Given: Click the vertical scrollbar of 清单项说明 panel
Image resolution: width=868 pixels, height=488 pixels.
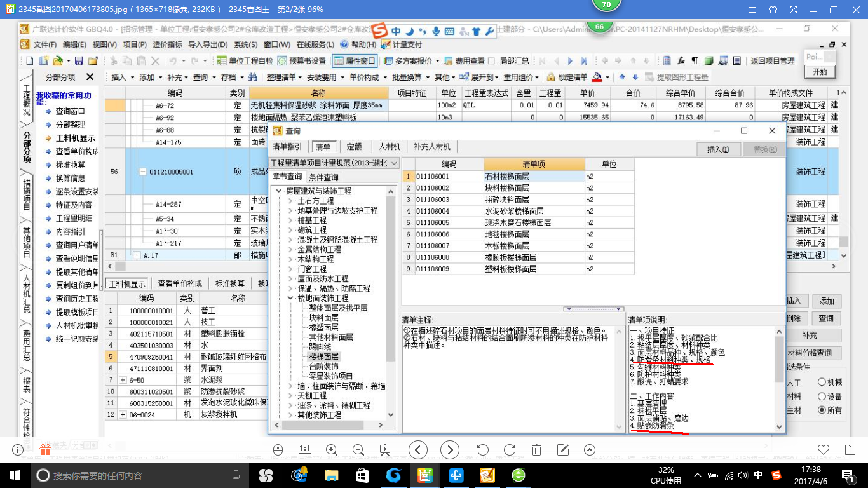Looking at the screenshot, I should [779, 379].
